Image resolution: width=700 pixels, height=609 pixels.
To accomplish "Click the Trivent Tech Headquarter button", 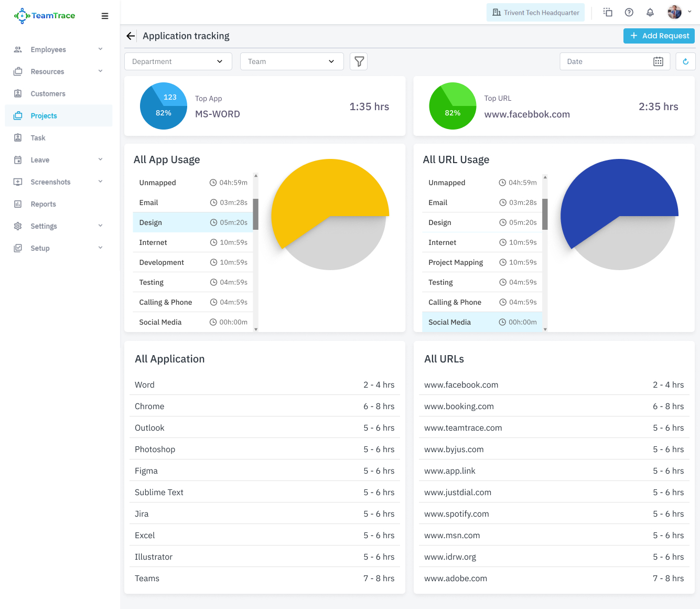I will (x=535, y=13).
